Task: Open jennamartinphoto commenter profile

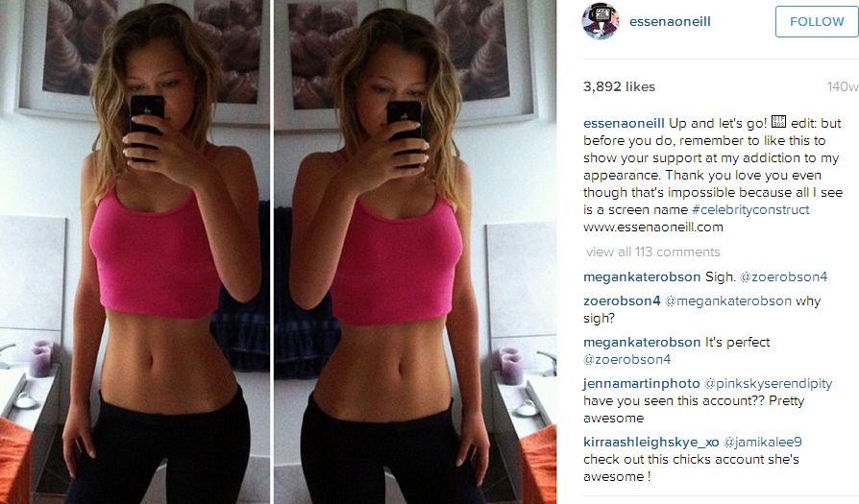Action: [642, 384]
